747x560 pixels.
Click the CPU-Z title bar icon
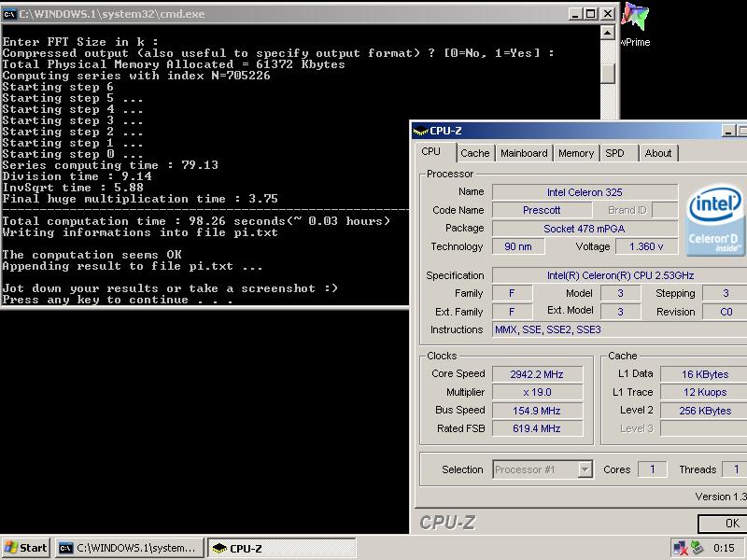[420, 131]
